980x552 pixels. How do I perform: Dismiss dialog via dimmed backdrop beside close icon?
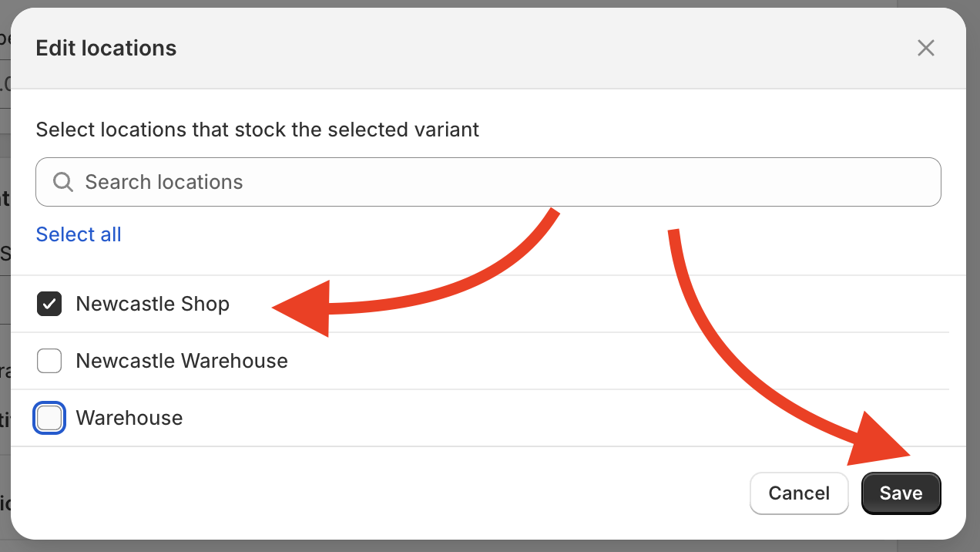(x=972, y=48)
